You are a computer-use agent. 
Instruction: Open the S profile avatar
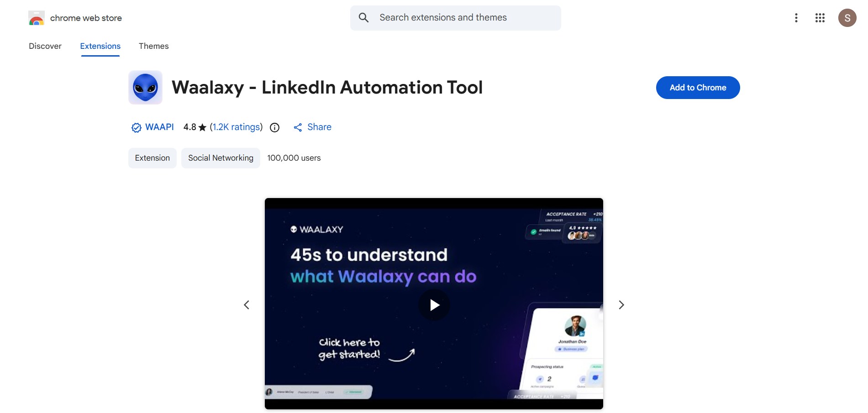847,18
